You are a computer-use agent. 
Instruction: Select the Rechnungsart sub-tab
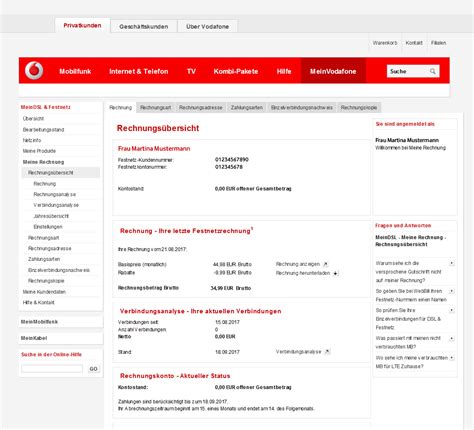(155, 108)
